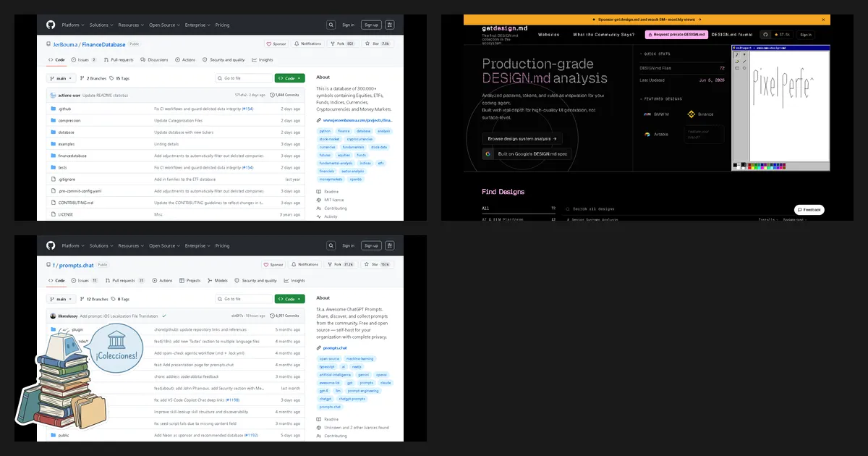Open main branch selector in prompts.chat
Screen dimensions: 868x456
(61, 299)
